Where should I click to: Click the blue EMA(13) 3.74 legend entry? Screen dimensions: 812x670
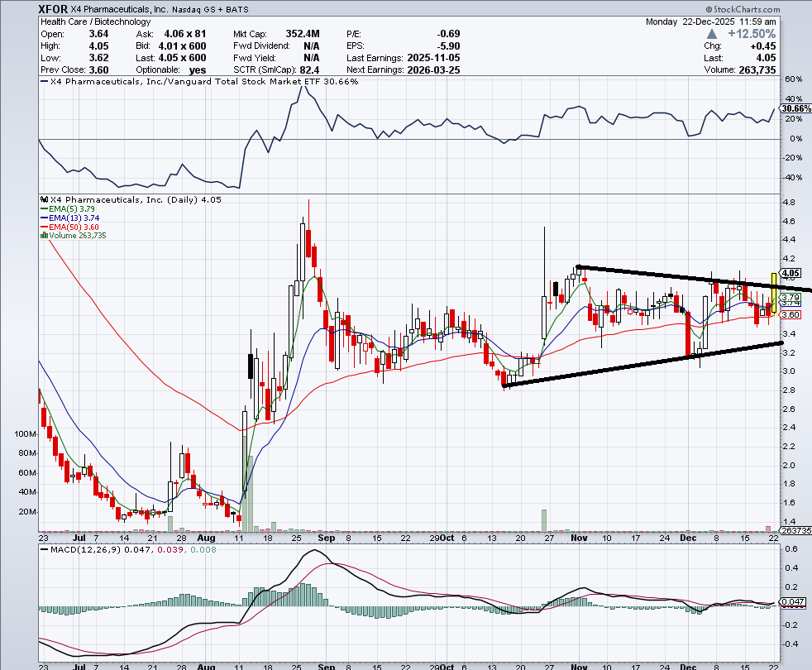pos(70,218)
